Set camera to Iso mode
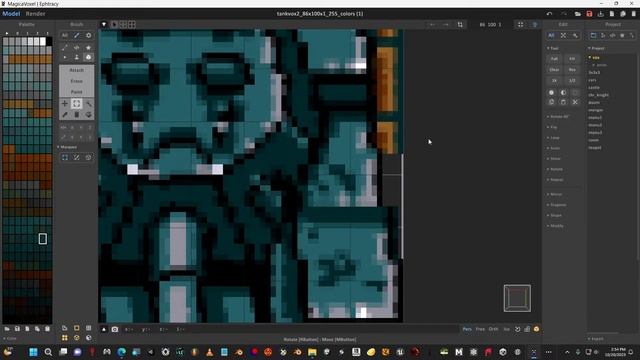640x360 pixels. pyautogui.click(x=507, y=329)
